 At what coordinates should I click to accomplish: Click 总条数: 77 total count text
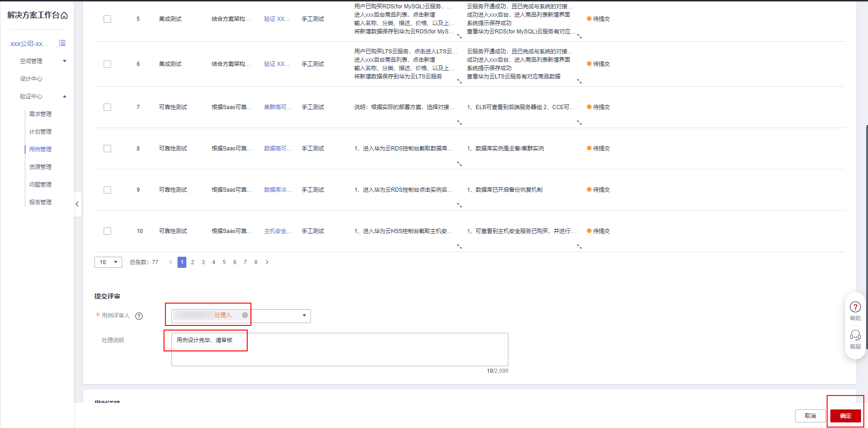tap(144, 262)
